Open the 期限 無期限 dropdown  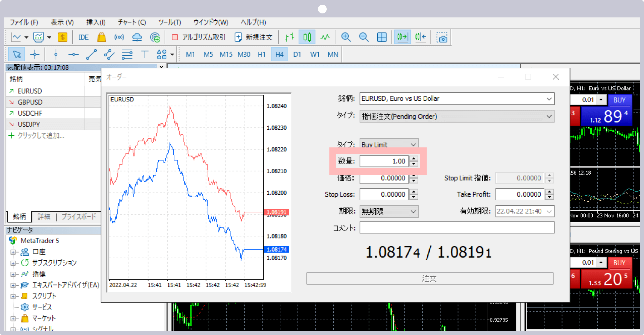[x=389, y=211]
